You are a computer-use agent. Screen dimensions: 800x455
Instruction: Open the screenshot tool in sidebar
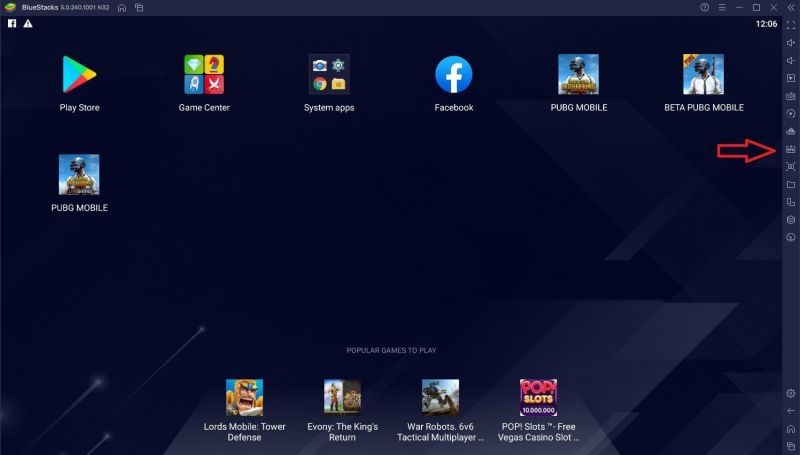(790, 167)
